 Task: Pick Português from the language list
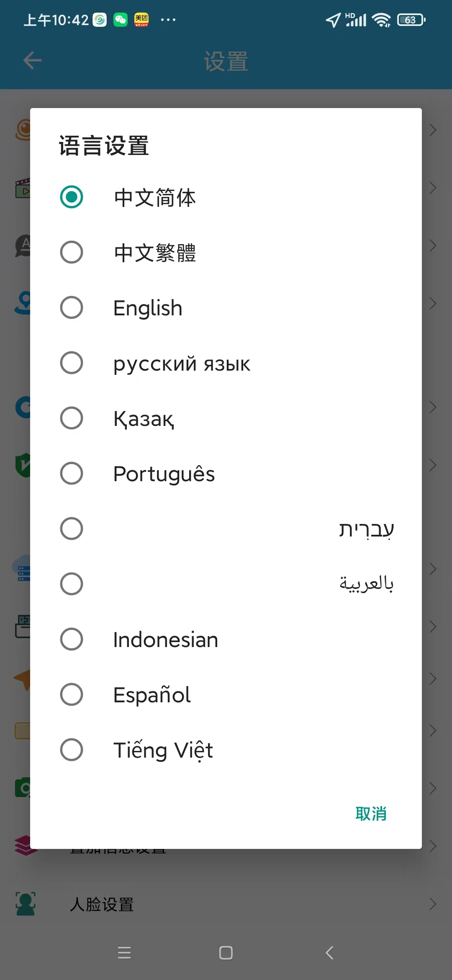pos(72,473)
